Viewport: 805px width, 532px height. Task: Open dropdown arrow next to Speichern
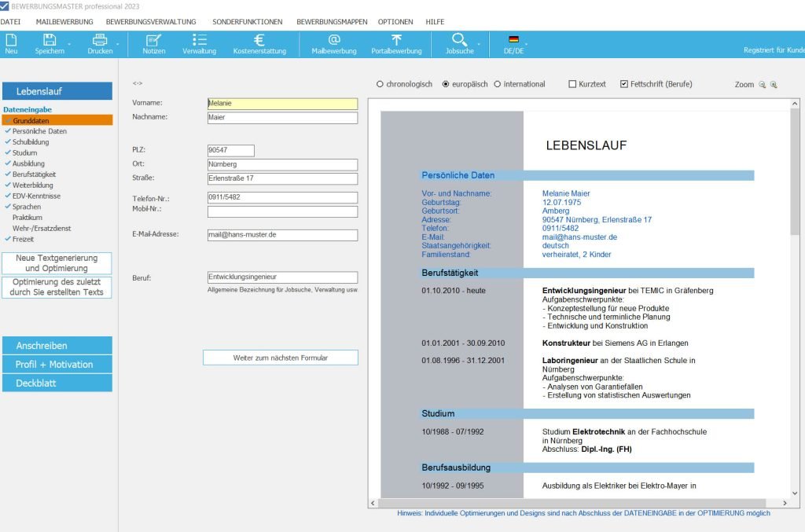tap(69, 45)
